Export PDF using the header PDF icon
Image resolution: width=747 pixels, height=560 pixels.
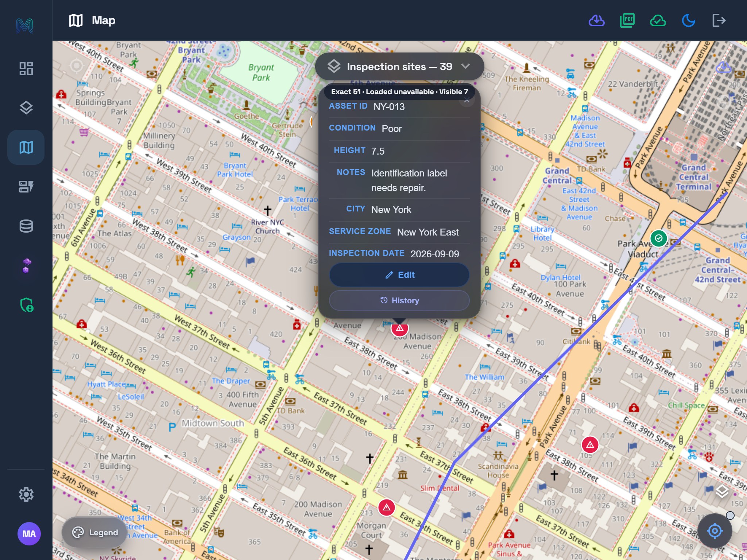click(627, 20)
